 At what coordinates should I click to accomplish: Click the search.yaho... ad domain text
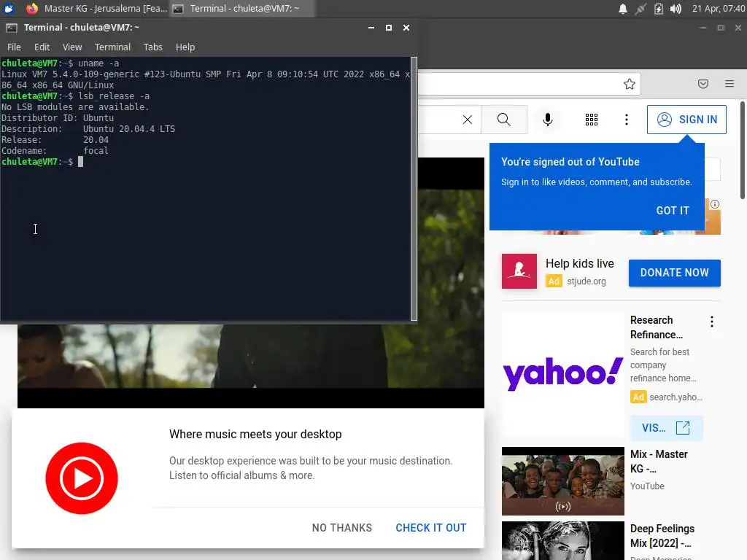tap(676, 397)
